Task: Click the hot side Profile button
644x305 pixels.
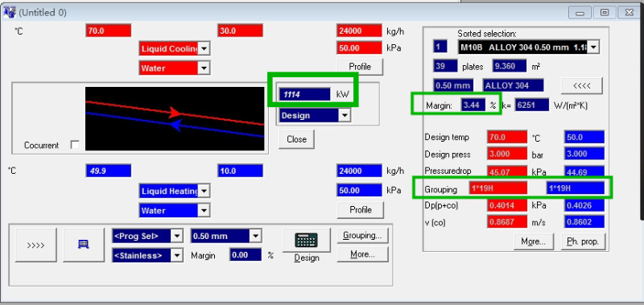Action: [360, 67]
